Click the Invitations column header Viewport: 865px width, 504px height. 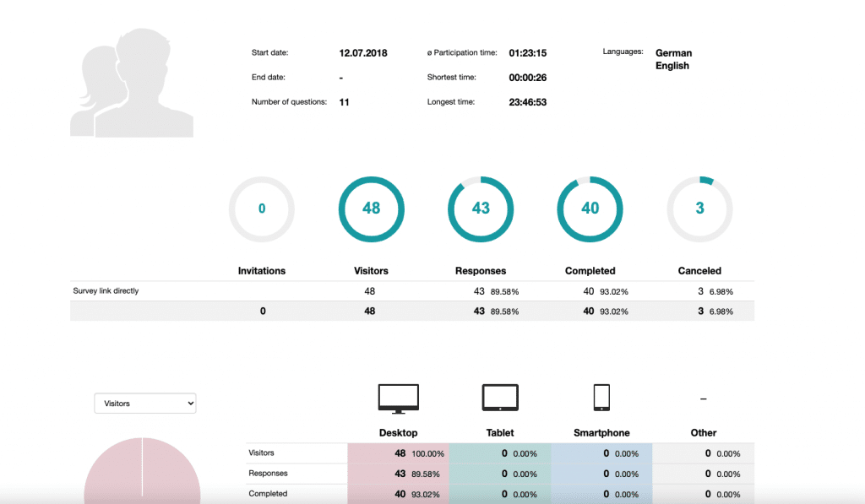262,271
